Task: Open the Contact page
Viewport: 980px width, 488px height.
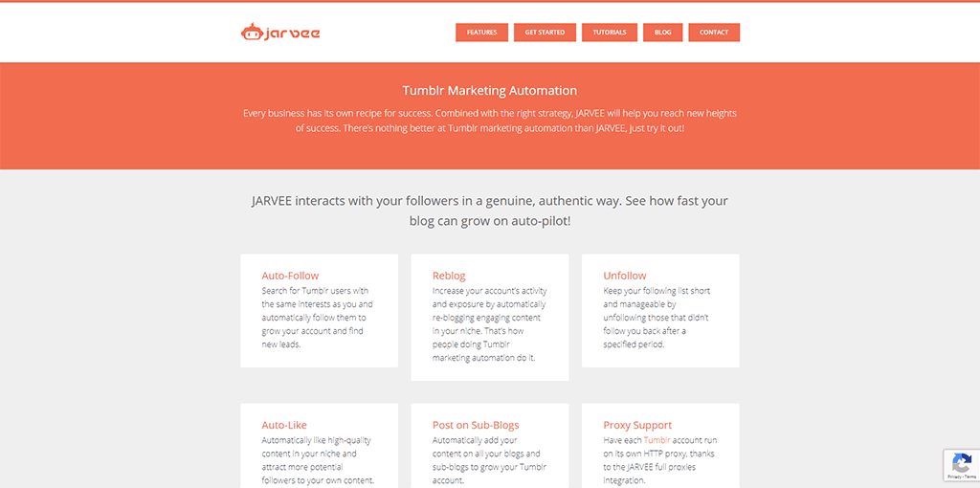Action: click(714, 33)
